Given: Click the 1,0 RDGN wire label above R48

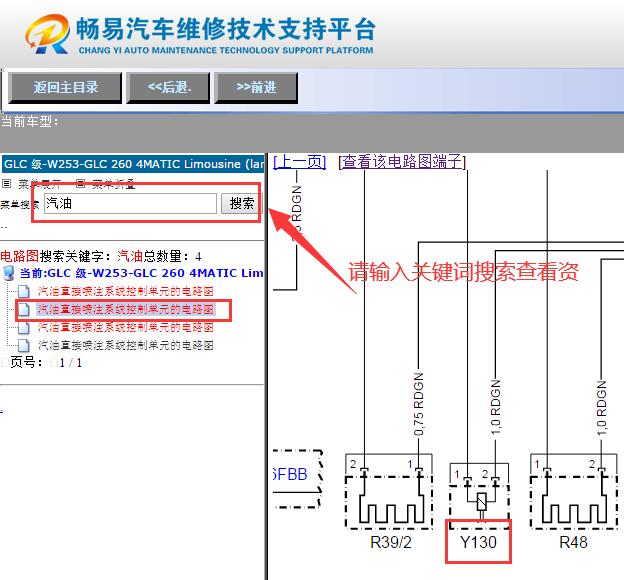Looking at the screenshot, I should 602,408.
